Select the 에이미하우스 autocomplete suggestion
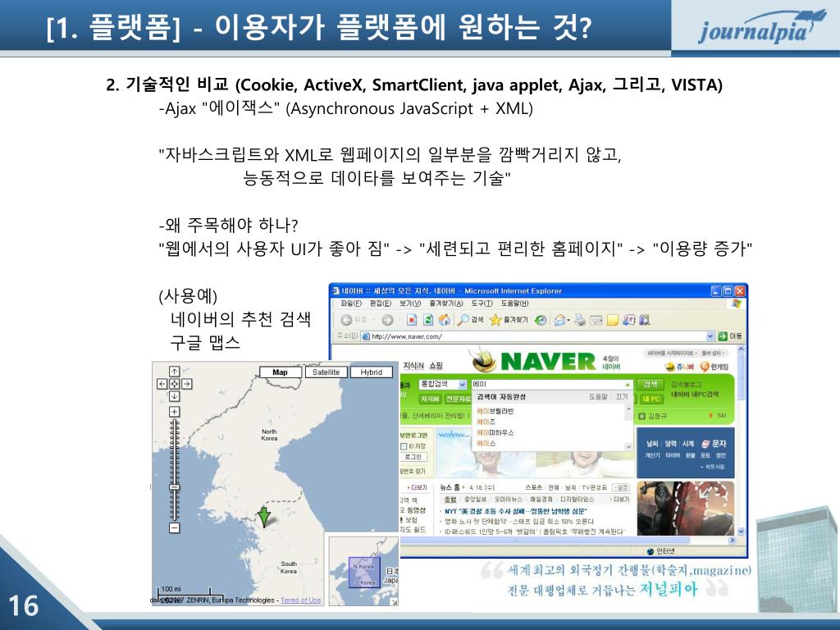This screenshot has height=630, width=840. [495, 432]
